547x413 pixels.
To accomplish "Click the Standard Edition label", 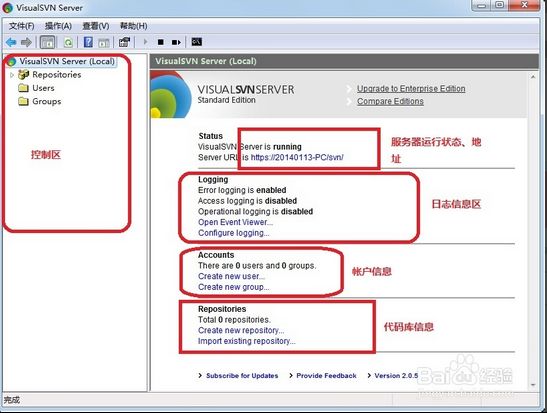I will [226, 100].
